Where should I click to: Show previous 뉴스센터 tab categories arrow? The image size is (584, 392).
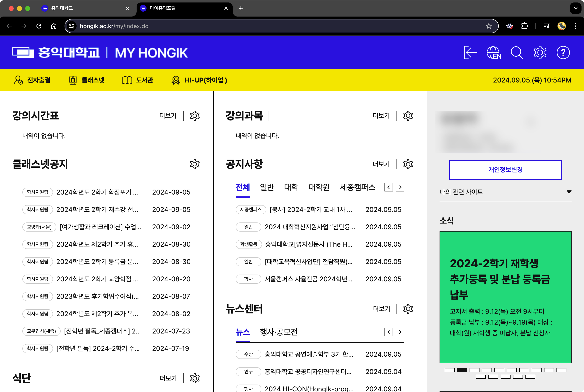click(388, 332)
